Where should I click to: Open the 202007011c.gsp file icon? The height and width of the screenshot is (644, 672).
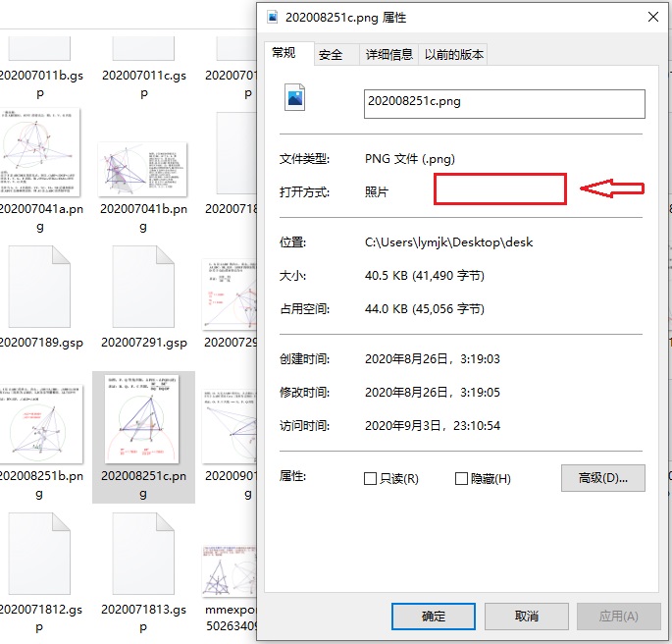click(x=143, y=48)
